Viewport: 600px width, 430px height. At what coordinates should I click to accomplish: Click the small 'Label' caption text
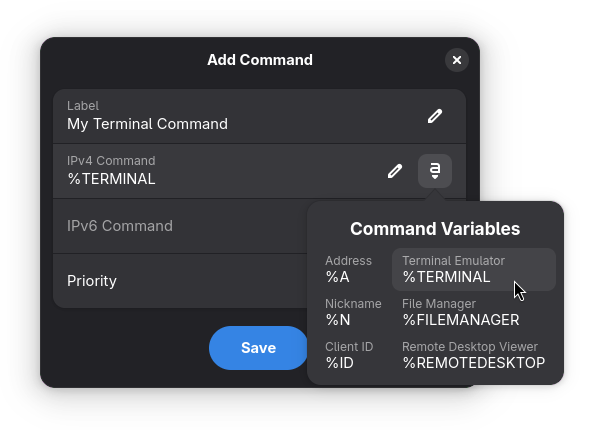(x=83, y=106)
